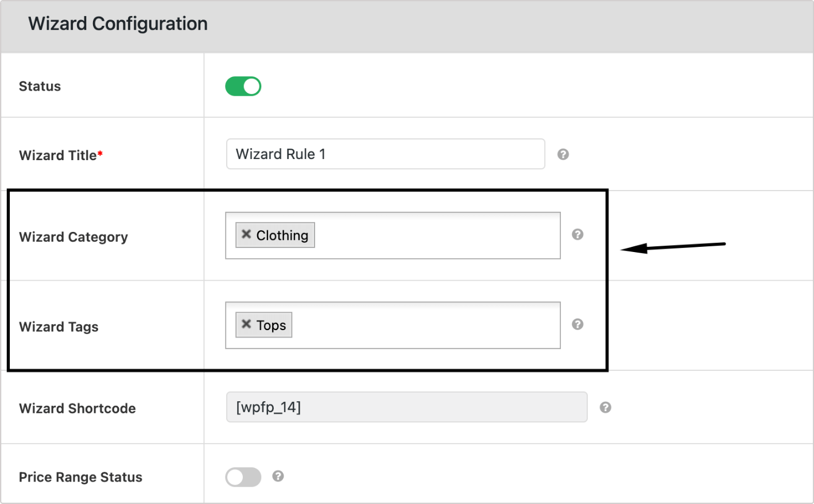Image resolution: width=814 pixels, height=504 pixels.
Task: Open the Wizard Tags selection field
Action: [x=431, y=325]
